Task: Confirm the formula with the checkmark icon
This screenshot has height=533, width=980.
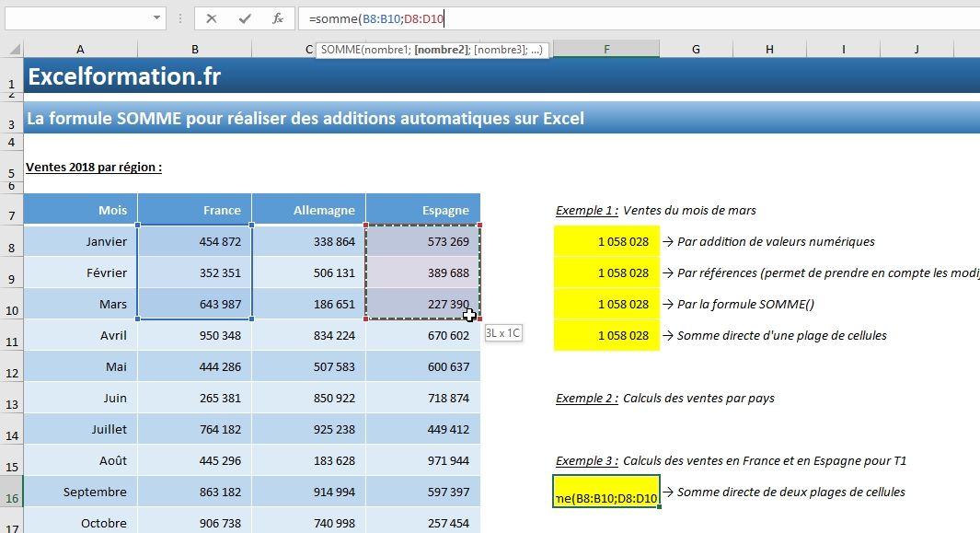Action: [247, 17]
